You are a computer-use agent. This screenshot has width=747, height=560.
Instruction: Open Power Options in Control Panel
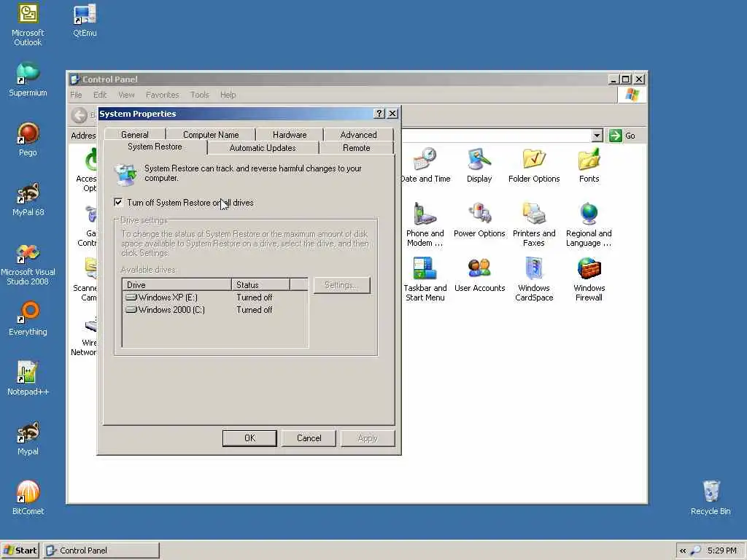tap(479, 220)
